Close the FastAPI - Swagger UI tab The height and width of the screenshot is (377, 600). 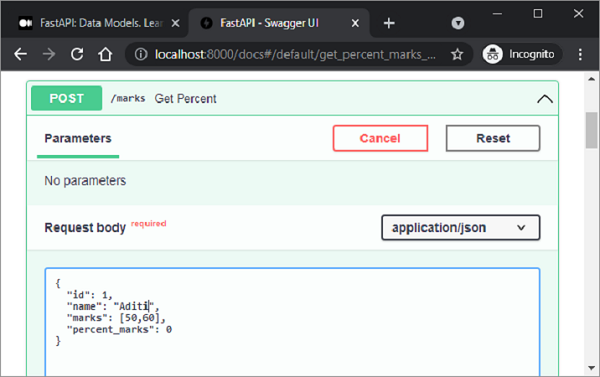(355, 23)
